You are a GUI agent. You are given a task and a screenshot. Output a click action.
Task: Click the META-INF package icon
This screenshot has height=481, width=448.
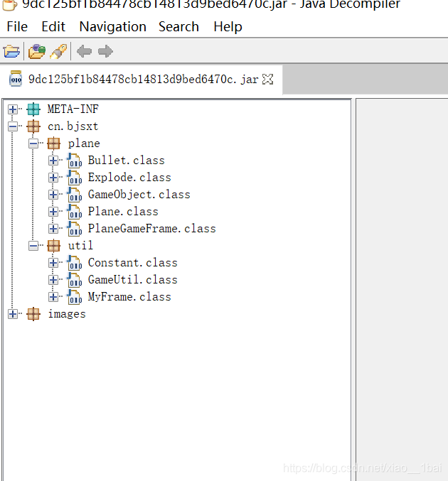click(33, 109)
